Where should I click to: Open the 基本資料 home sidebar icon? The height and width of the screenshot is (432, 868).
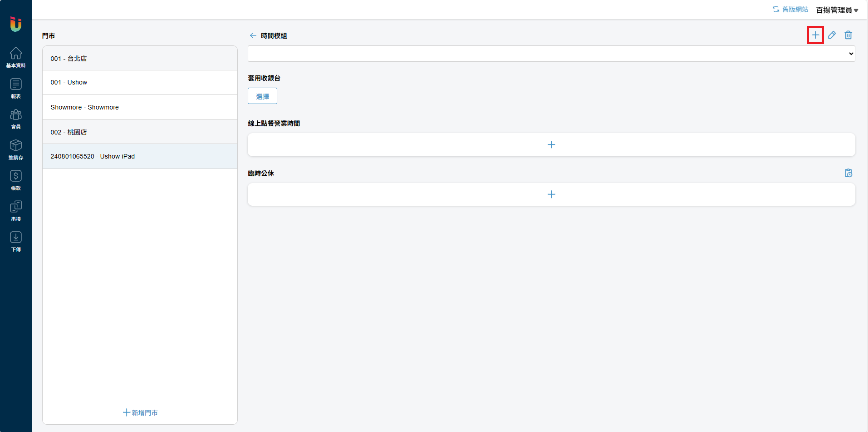pyautogui.click(x=16, y=57)
